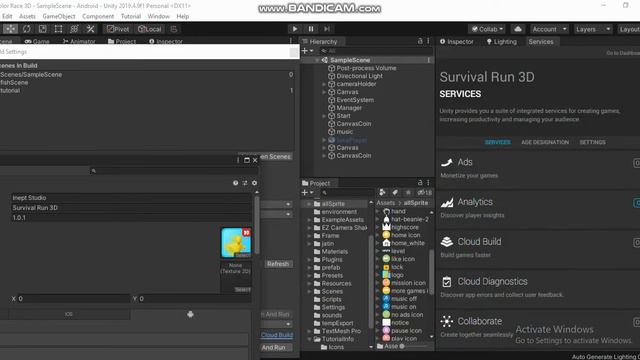The height and width of the screenshot is (360, 640).
Task: Open the Component menu
Action: coord(98,16)
